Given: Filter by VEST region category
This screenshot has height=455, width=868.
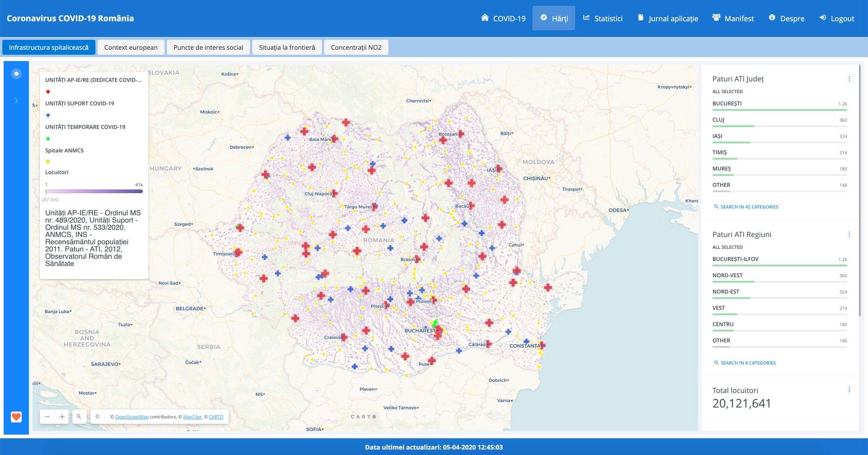Looking at the screenshot, I should (780, 309).
